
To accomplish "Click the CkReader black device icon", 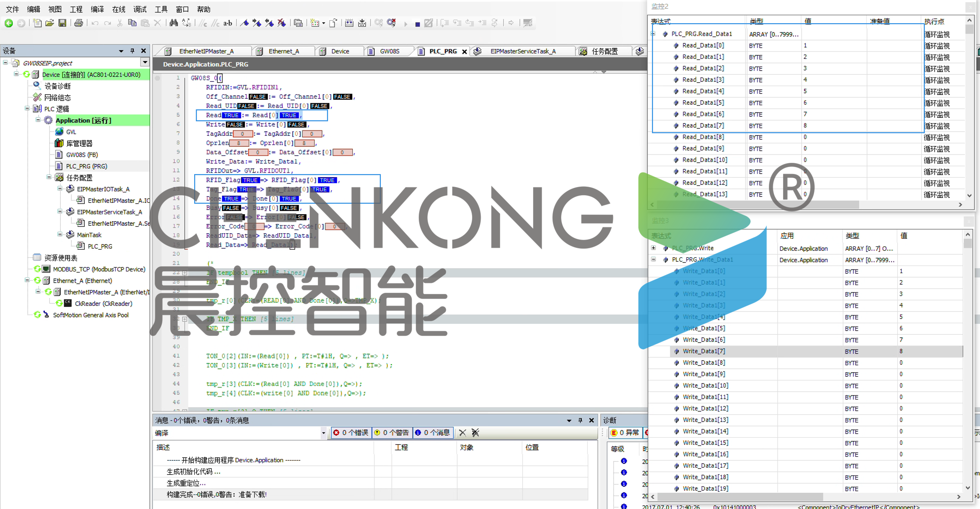I will [x=68, y=303].
